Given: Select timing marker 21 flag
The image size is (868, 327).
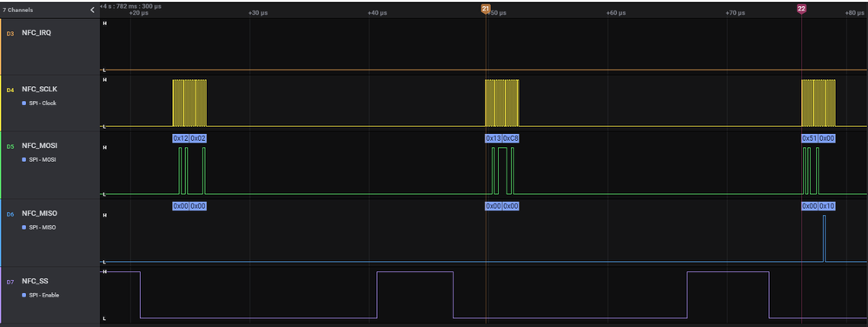Looking at the screenshot, I should pos(486,9).
